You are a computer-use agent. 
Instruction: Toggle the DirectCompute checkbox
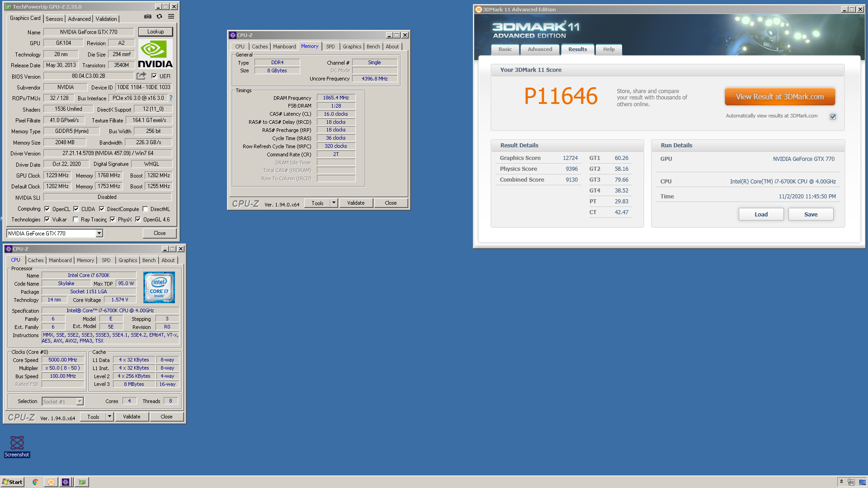(102, 209)
